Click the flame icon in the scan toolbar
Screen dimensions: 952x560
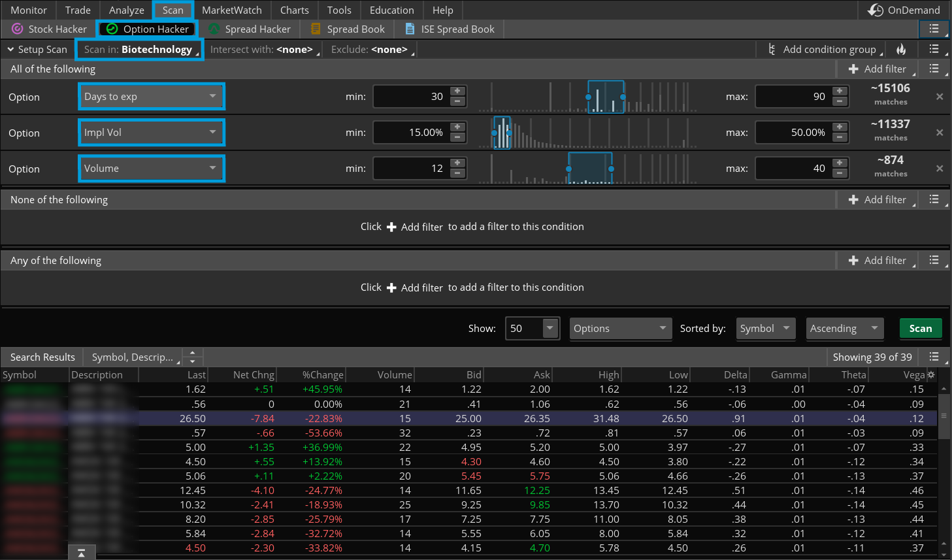pyautogui.click(x=901, y=49)
